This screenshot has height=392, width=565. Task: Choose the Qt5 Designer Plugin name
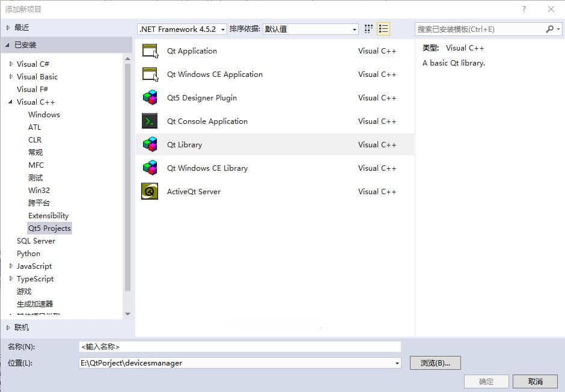coord(202,97)
